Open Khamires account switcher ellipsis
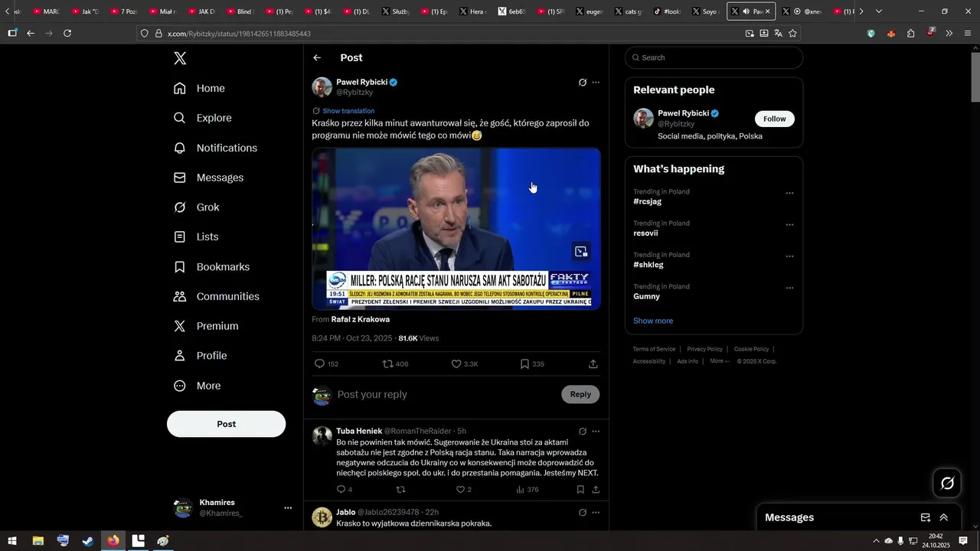Image resolution: width=980 pixels, height=551 pixels. tap(288, 508)
